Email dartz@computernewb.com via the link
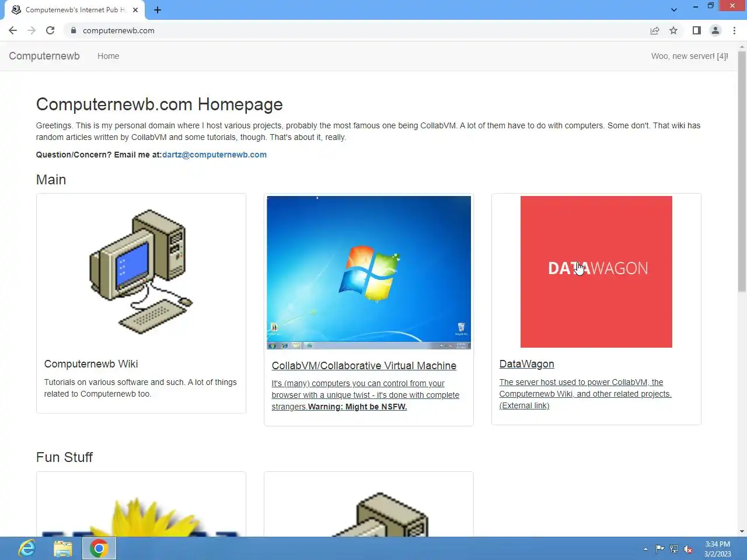Viewport: 747px width, 560px height. pyautogui.click(x=214, y=155)
